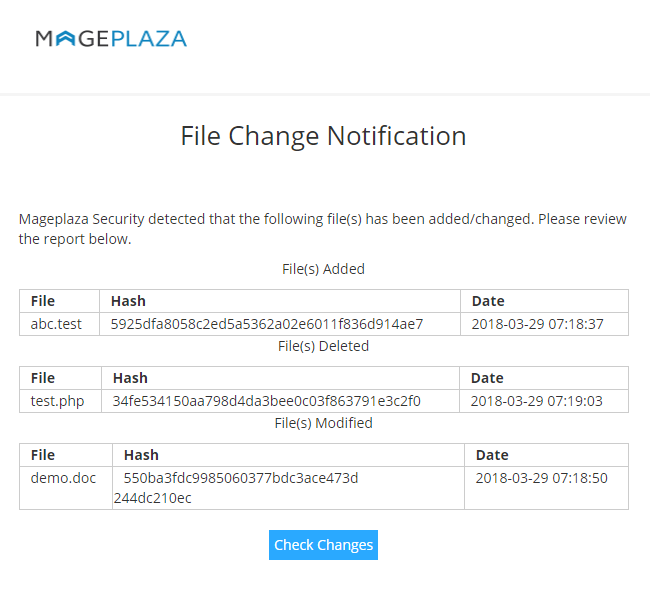Click the File header in the Added table

click(x=43, y=301)
